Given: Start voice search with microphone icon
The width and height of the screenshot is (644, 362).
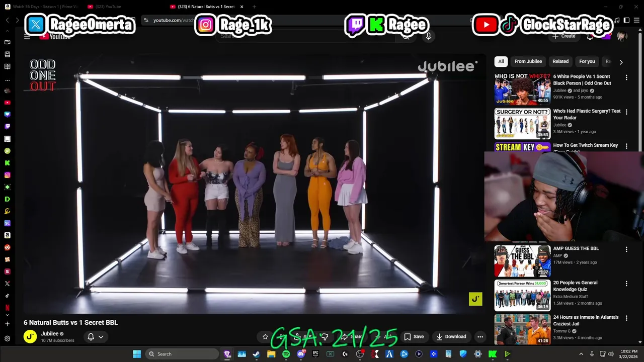Looking at the screenshot, I should click(x=429, y=36).
